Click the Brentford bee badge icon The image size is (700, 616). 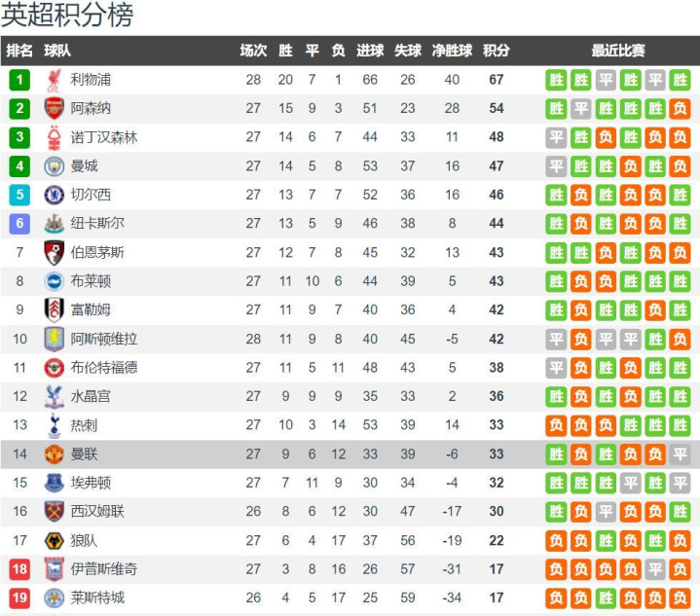click(x=54, y=368)
